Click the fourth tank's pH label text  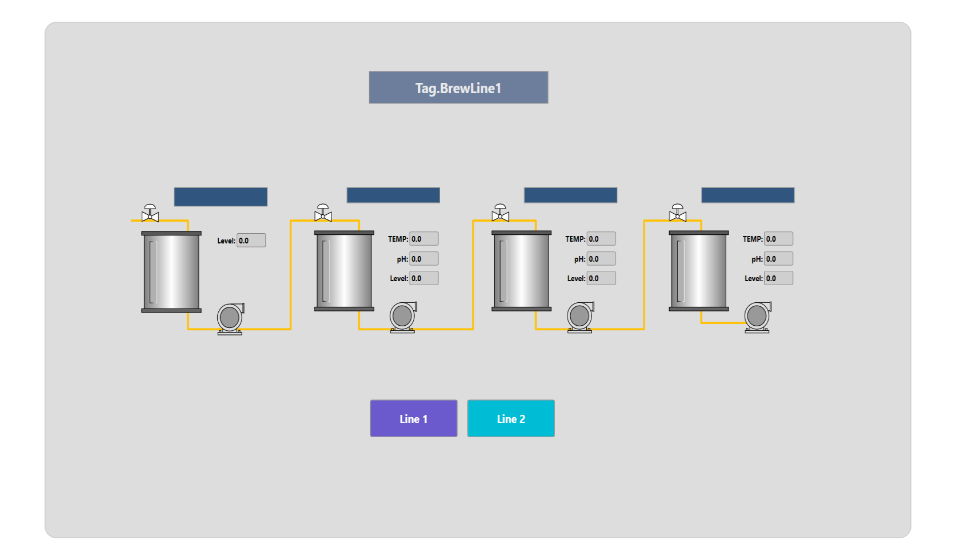coord(757,259)
